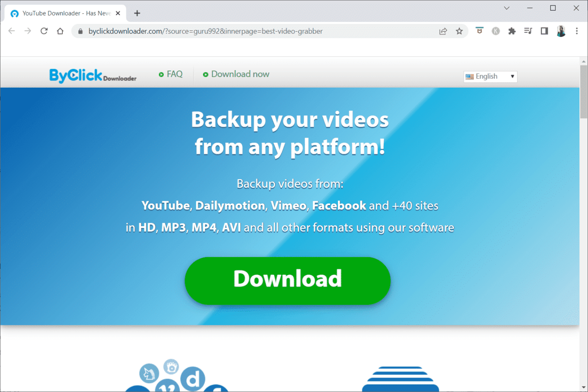Go back to the previous page
588x392 pixels.
(12, 31)
